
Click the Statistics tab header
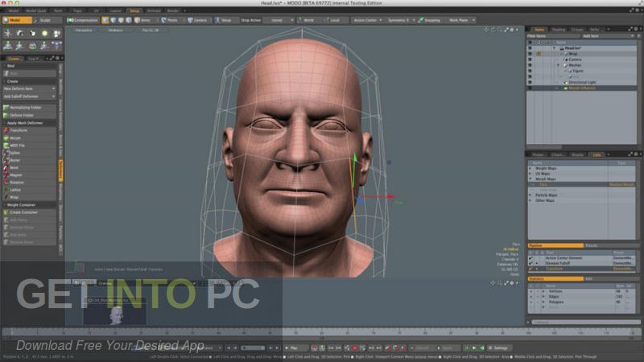[x=555, y=278]
